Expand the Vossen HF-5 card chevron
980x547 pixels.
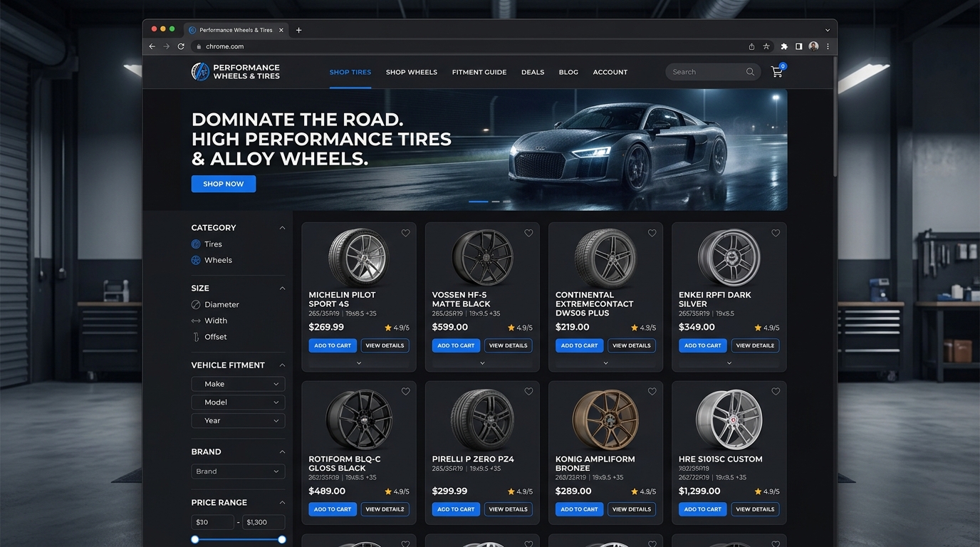pos(482,363)
